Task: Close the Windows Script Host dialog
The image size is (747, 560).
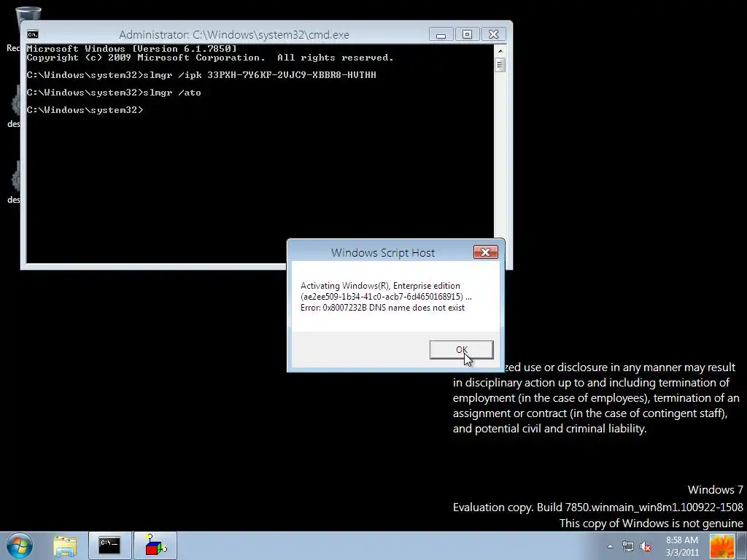Action: pos(485,252)
